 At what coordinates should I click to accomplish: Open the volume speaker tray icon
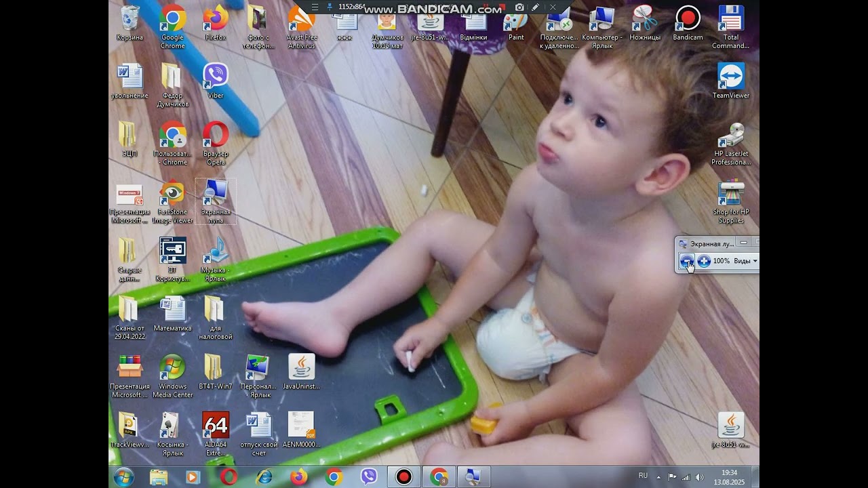(699, 477)
